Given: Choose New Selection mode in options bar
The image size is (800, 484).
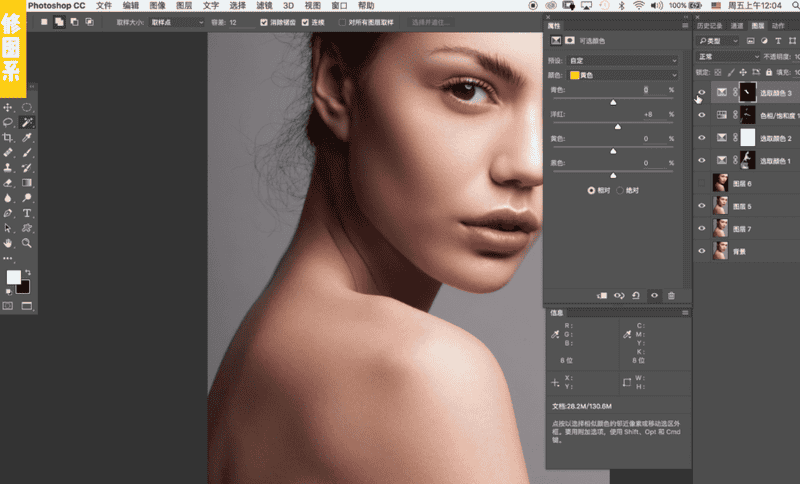Looking at the screenshot, I should pyautogui.click(x=44, y=22).
